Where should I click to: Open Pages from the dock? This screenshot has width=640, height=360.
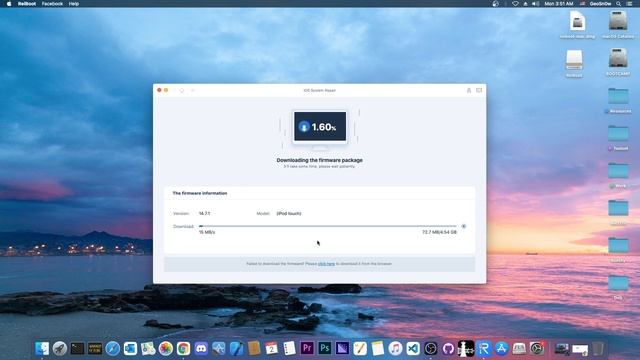pyautogui.click(x=360, y=348)
